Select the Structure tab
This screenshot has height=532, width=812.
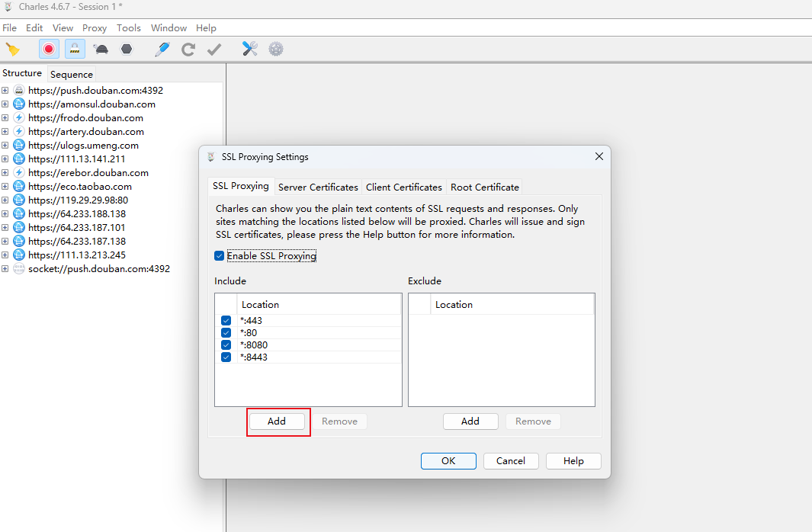22,73
